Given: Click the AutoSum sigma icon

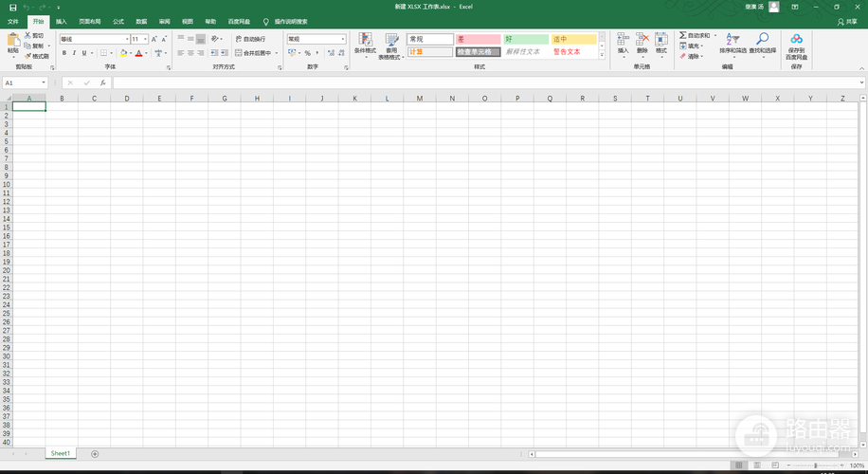Looking at the screenshot, I should 683,35.
